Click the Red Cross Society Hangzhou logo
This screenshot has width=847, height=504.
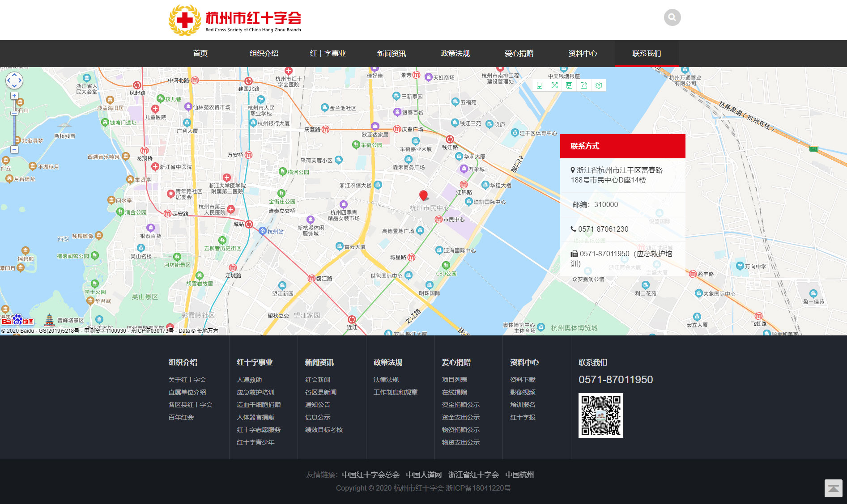click(x=234, y=20)
